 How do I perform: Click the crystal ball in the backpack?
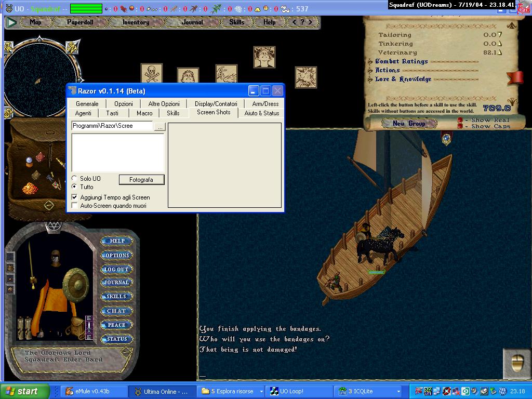pyautogui.click(x=30, y=162)
